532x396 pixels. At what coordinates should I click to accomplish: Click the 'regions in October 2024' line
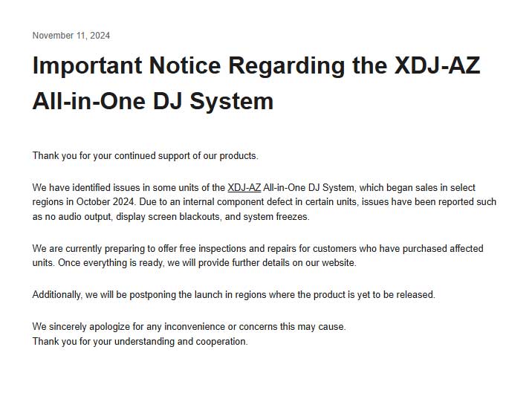pyautogui.click(x=265, y=202)
